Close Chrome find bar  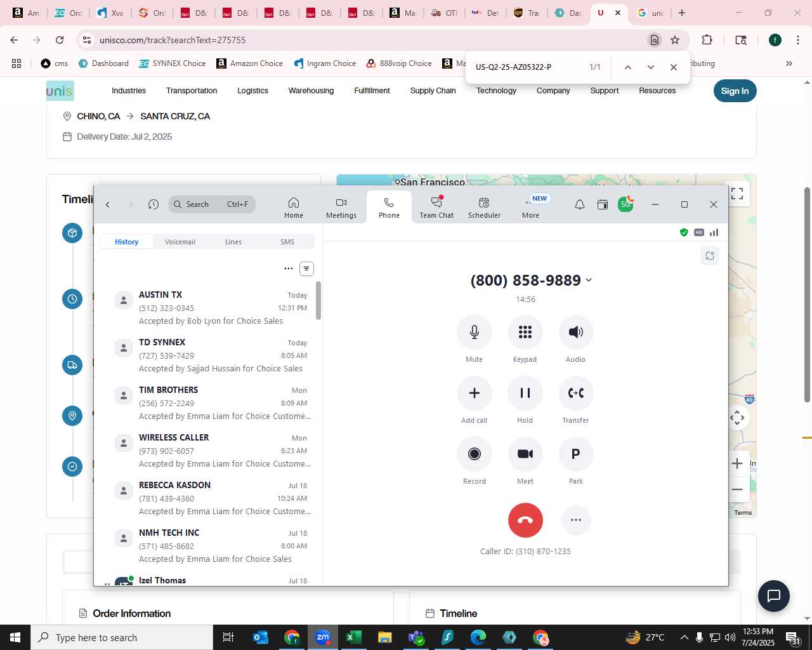pos(674,67)
